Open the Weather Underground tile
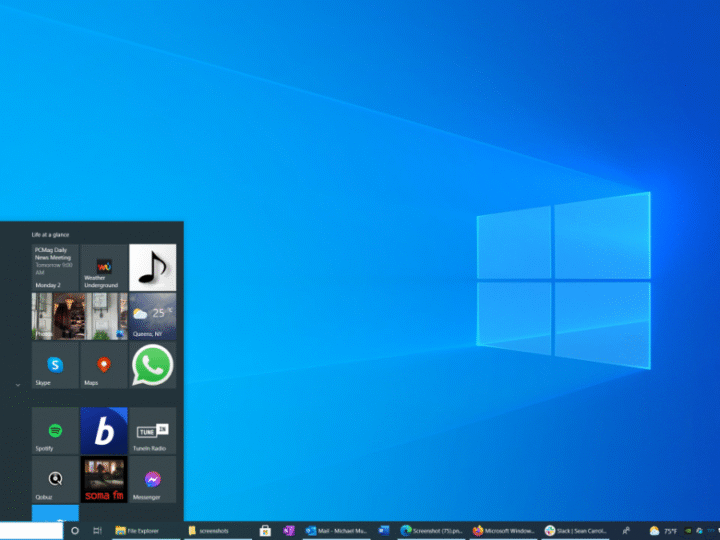The width and height of the screenshot is (720, 540). (104, 268)
